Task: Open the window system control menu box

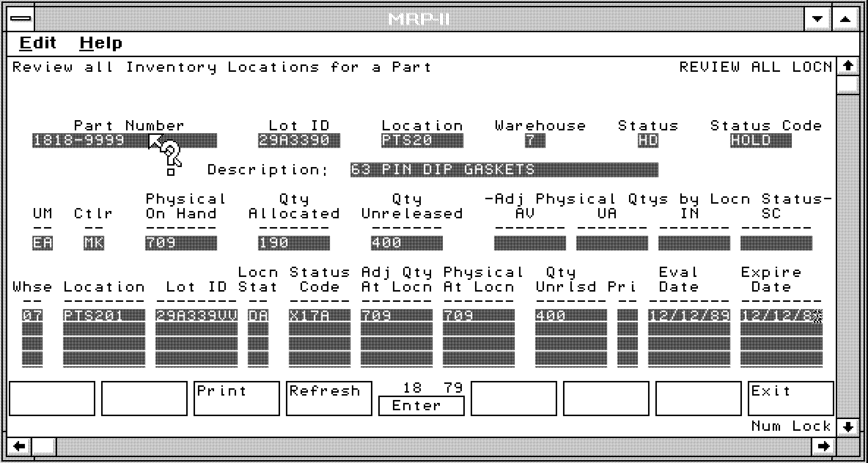Action: coord(21,19)
